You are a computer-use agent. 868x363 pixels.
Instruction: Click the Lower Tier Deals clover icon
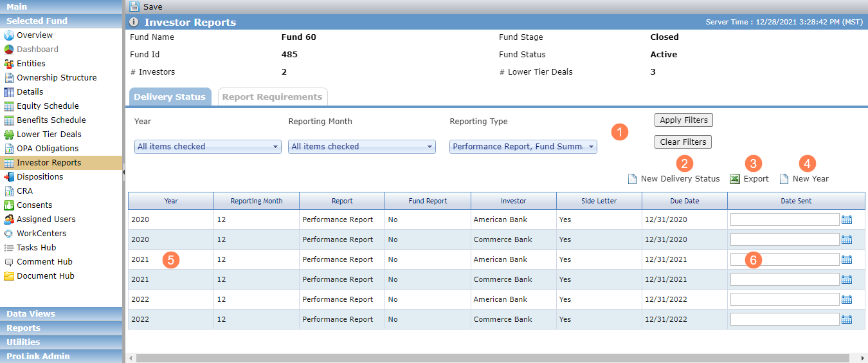(x=9, y=135)
